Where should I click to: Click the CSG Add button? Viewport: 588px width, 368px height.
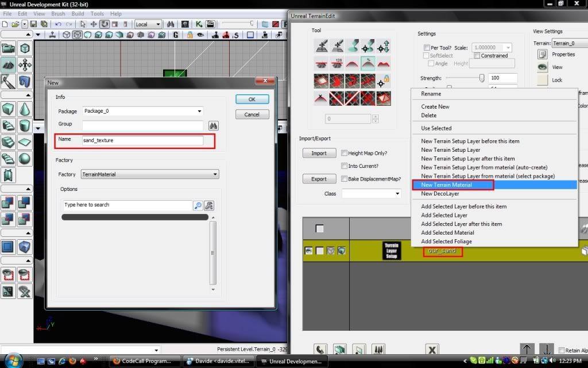pyautogui.click(x=8, y=202)
